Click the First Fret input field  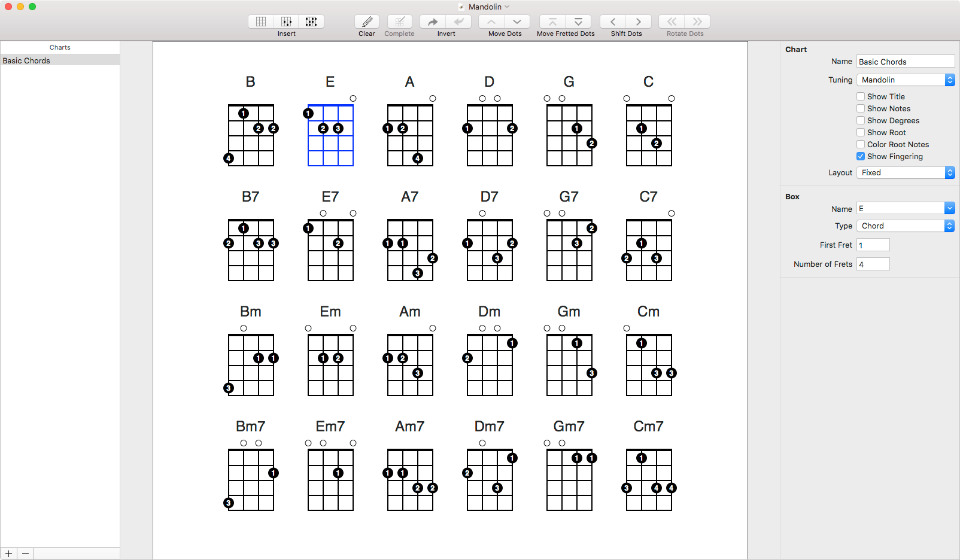[873, 245]
